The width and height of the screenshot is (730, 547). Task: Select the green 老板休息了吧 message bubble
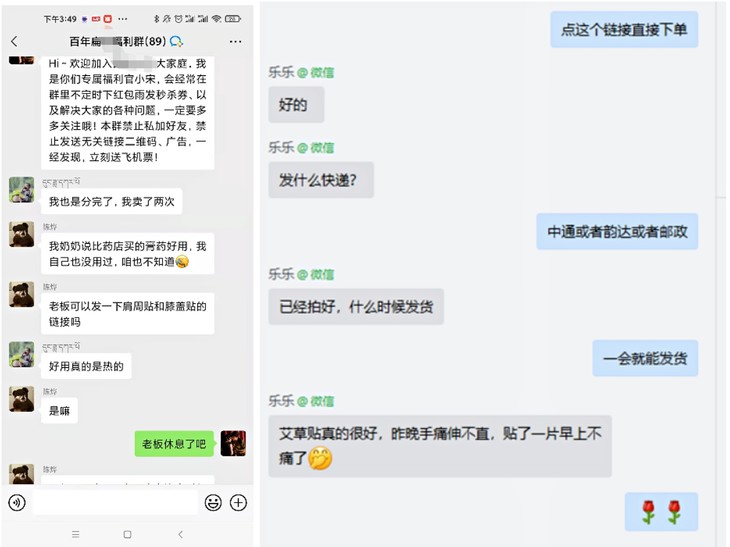(174, 444)
